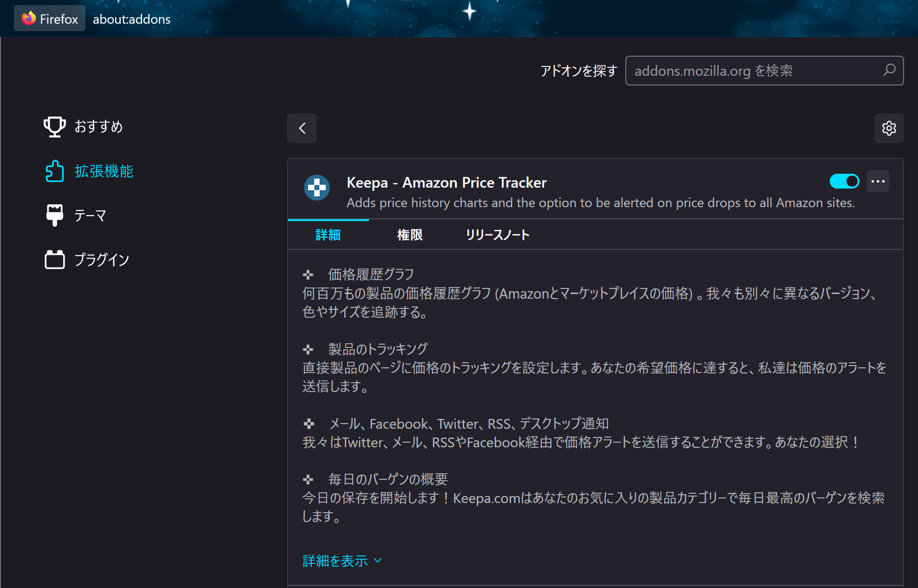The height and width of the screenshot is (588, 918).
Task: Click the trophy icon for おすすめ
Action: [x=55, y=126]
